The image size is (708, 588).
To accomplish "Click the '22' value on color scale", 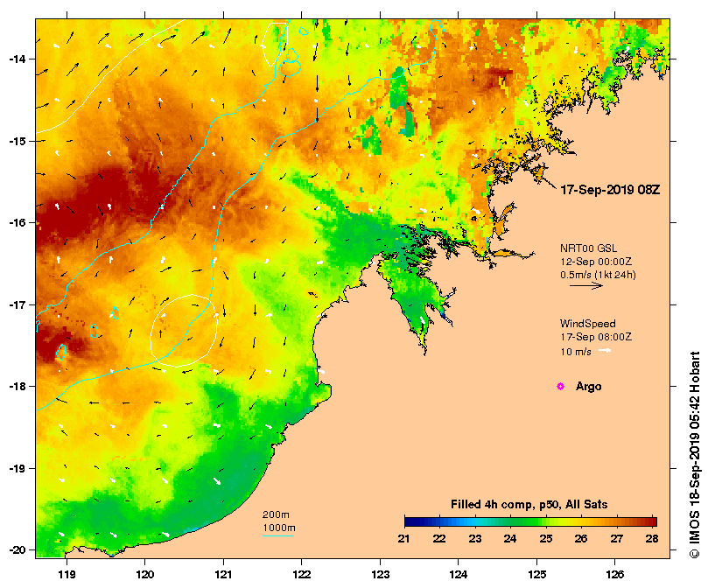I will (x=439, y=538).
